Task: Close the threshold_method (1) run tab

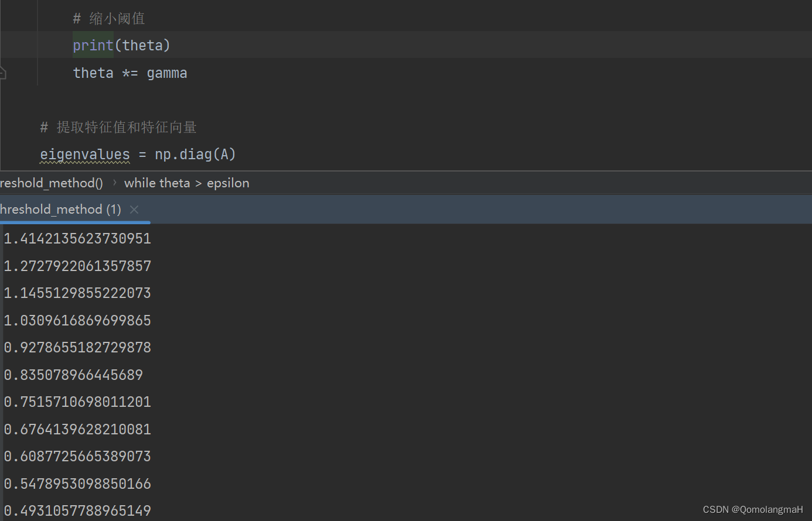Action: coord(134,210)
